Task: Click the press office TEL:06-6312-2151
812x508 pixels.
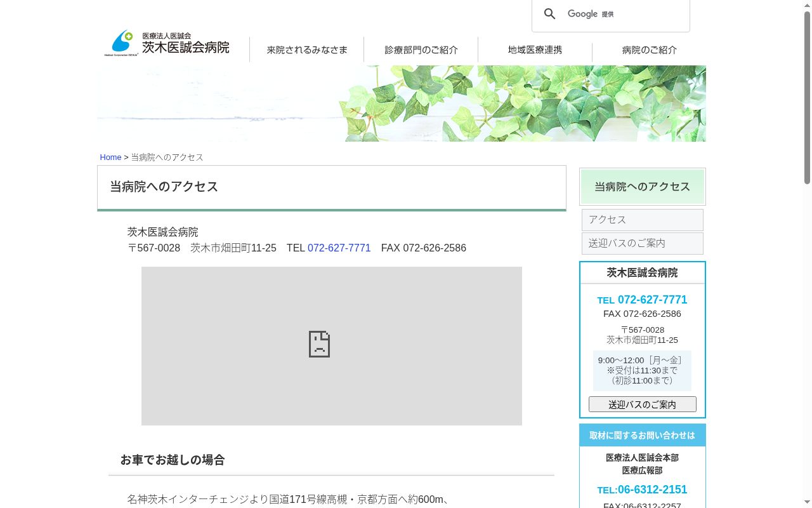Action: click(642, 490)
